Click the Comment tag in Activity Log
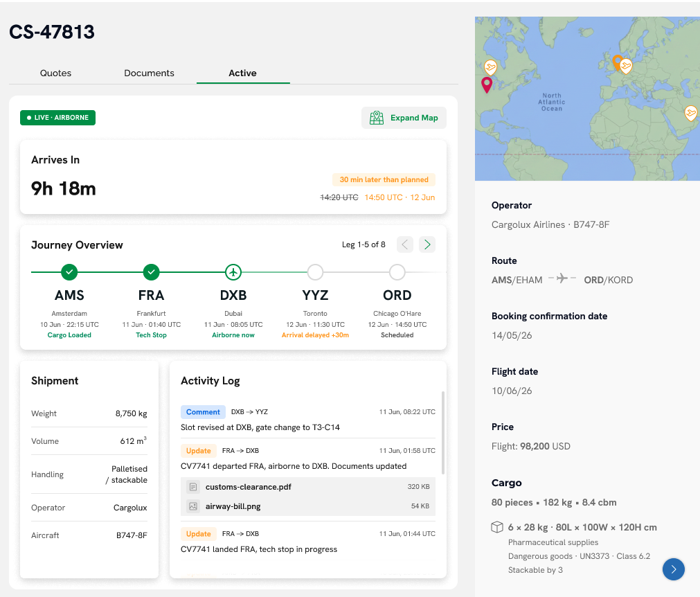Screen dimensions: 700x597 coord(203,411)
